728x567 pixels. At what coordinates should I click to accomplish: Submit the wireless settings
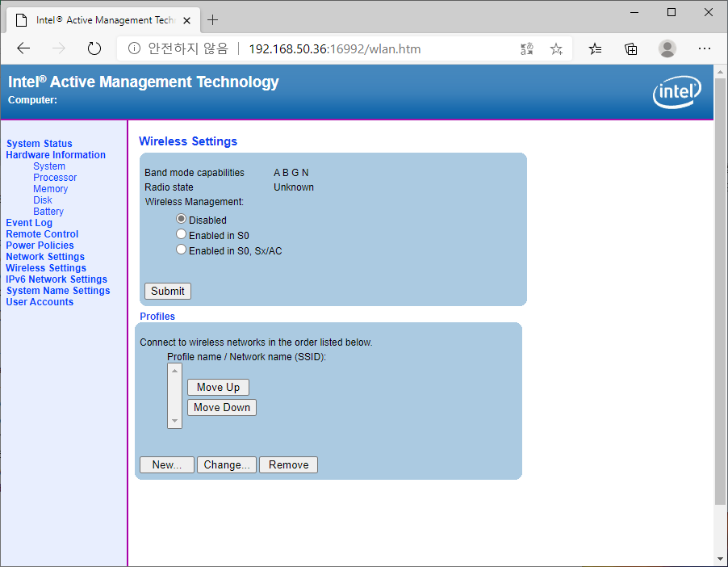point(168,291)
